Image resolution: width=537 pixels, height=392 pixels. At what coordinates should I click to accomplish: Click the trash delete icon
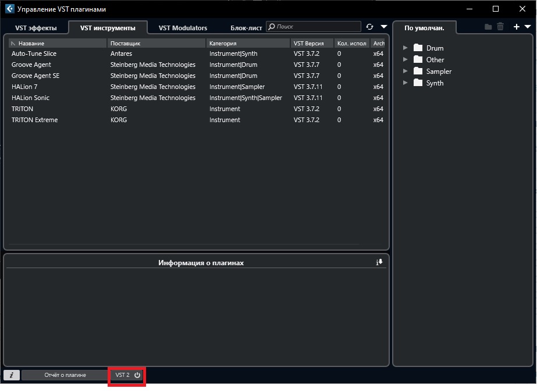pyautogui.click(x=500, y=27)
